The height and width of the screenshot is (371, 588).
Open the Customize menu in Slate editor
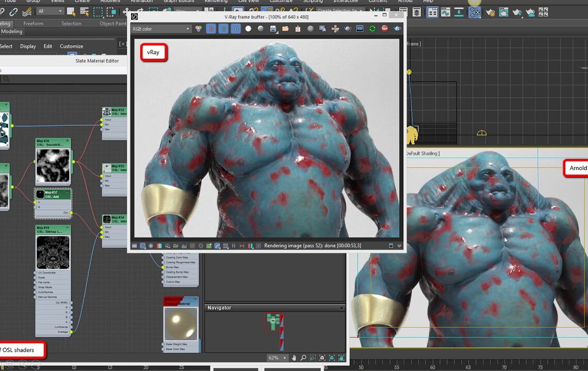tap(71, 46)
